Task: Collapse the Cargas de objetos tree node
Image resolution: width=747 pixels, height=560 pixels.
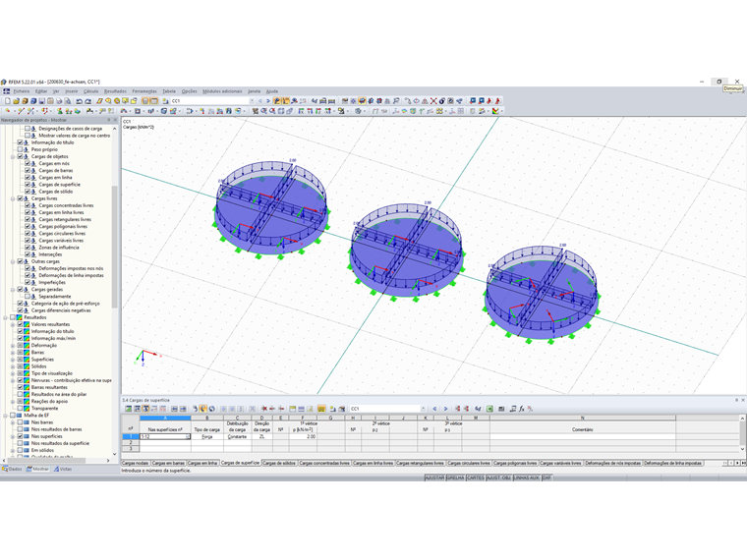Action: 13,156
